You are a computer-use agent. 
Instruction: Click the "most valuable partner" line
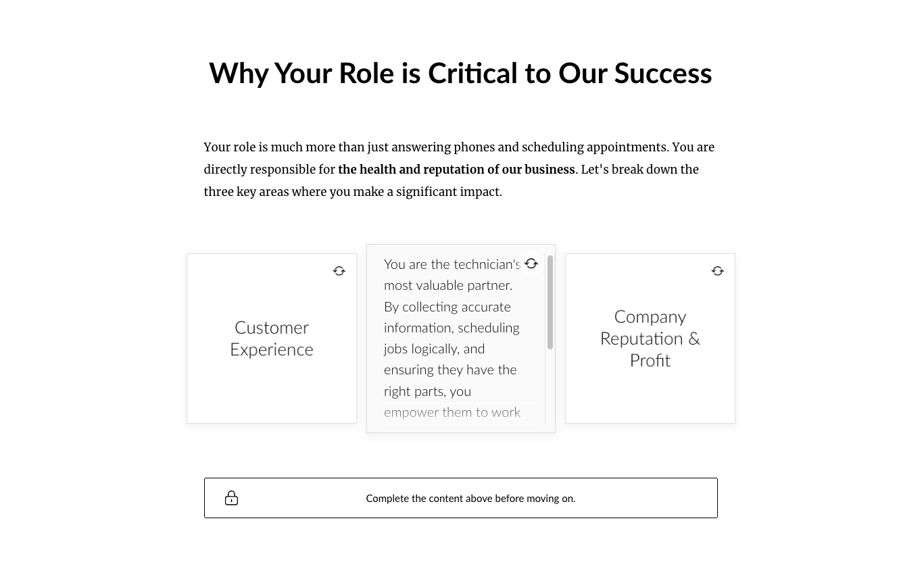pos(447,285)
